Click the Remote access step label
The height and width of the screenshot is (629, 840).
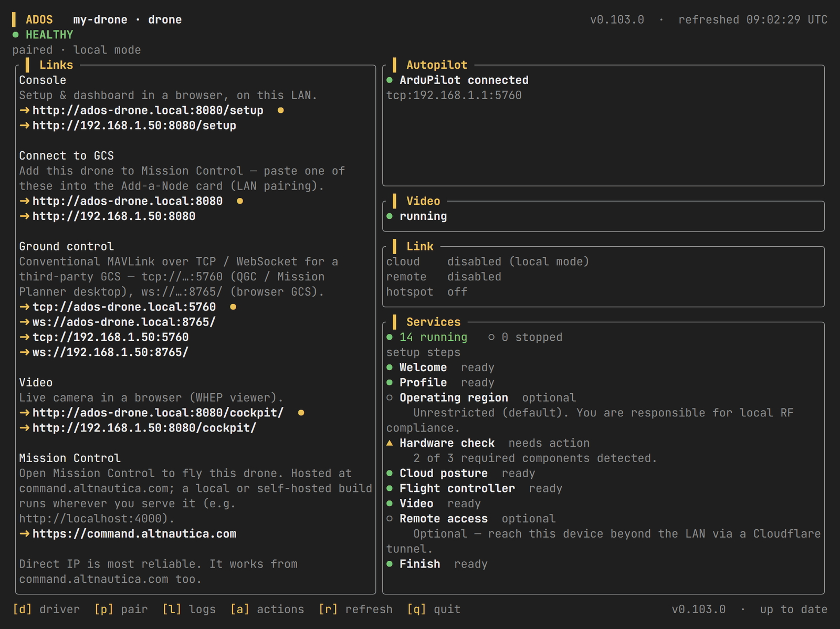tap(444, 519)
